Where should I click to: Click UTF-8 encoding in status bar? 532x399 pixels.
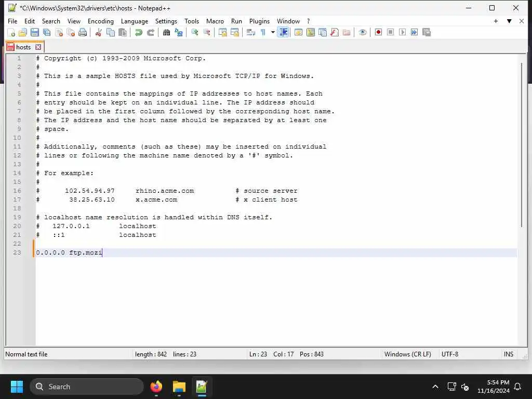(450, 354)
